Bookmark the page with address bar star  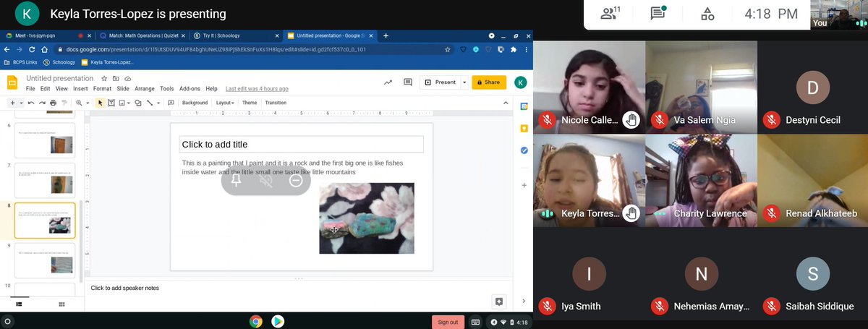(448, 50)
